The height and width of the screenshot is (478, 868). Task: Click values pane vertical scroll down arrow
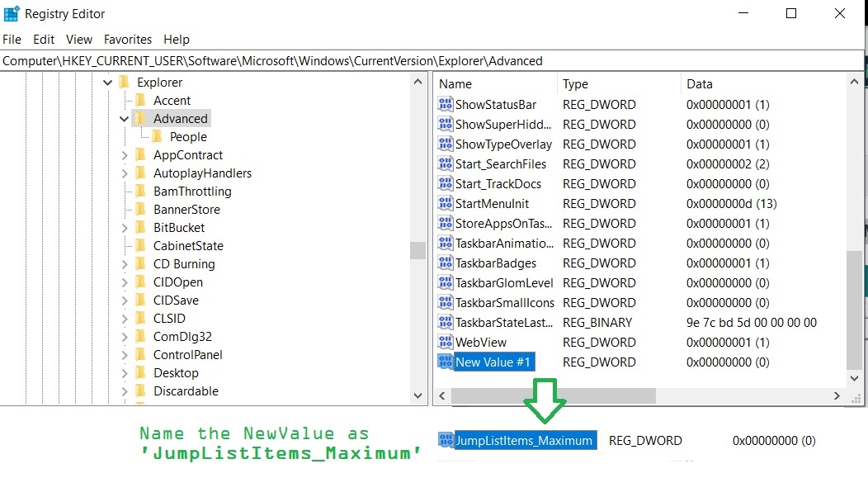point(854,378)
